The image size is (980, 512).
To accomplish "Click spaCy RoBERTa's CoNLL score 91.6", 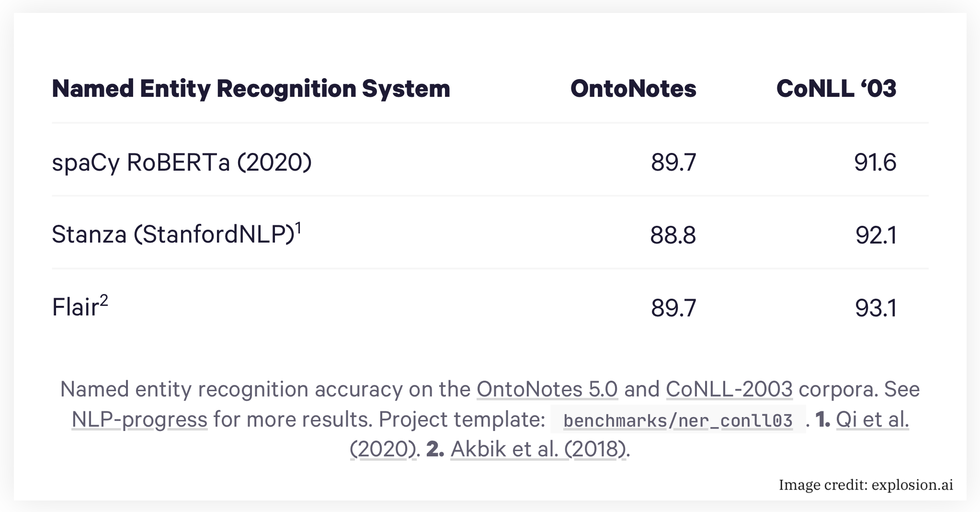I will coord(875,163).
